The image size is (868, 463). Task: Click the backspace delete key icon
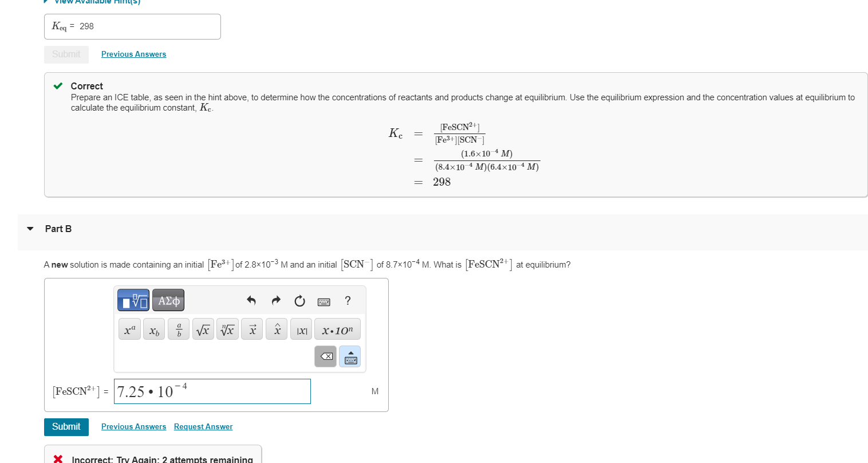pyautogui.click(x=325, y=356)
